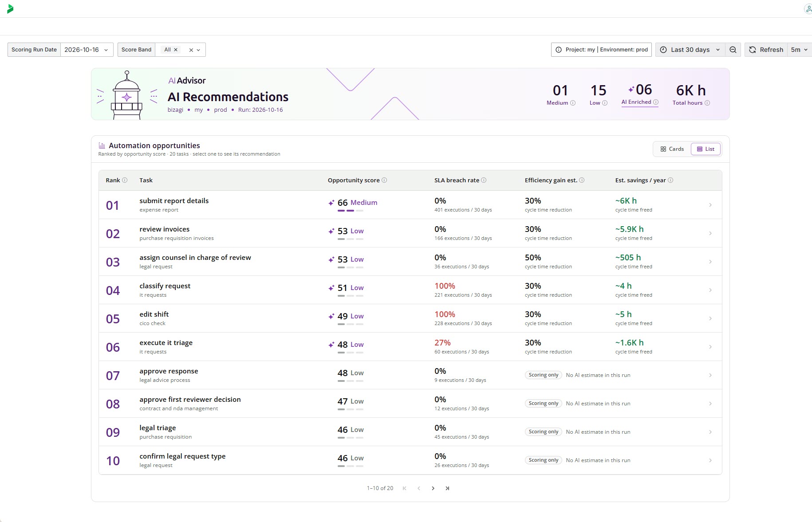Select the legal triage task

(410, 432)
